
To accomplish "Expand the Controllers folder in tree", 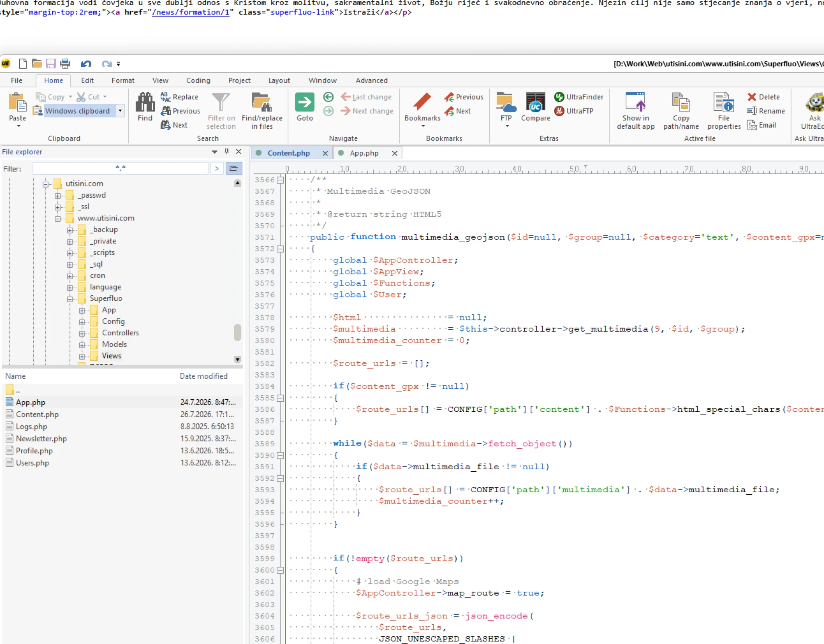I will point(82,333).
